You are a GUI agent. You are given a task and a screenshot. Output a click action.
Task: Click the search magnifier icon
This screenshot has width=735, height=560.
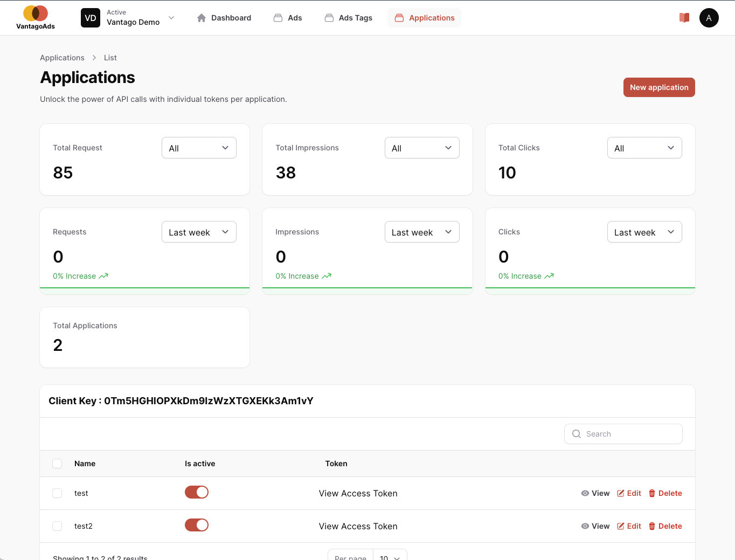[x=577, y=434]
